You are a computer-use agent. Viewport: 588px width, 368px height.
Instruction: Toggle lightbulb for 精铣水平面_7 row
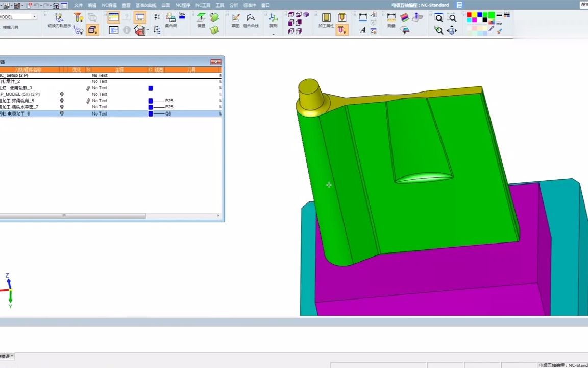tap(62, 107)
